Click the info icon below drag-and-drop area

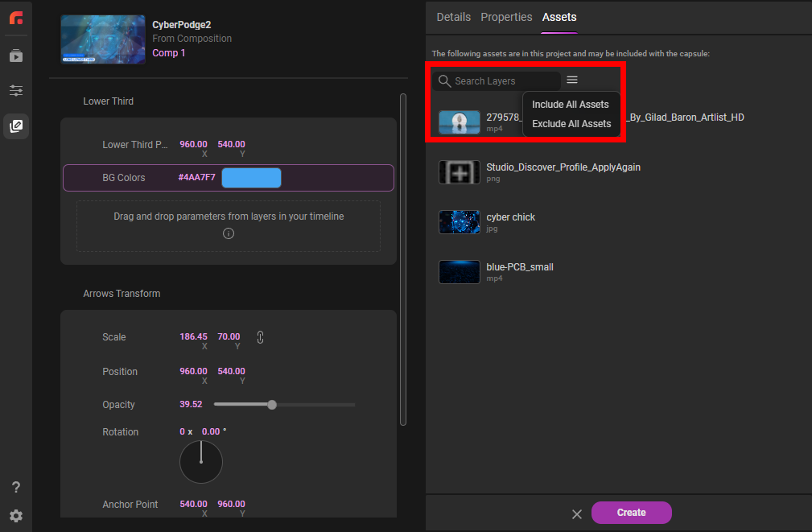click(x=228, y=233)
